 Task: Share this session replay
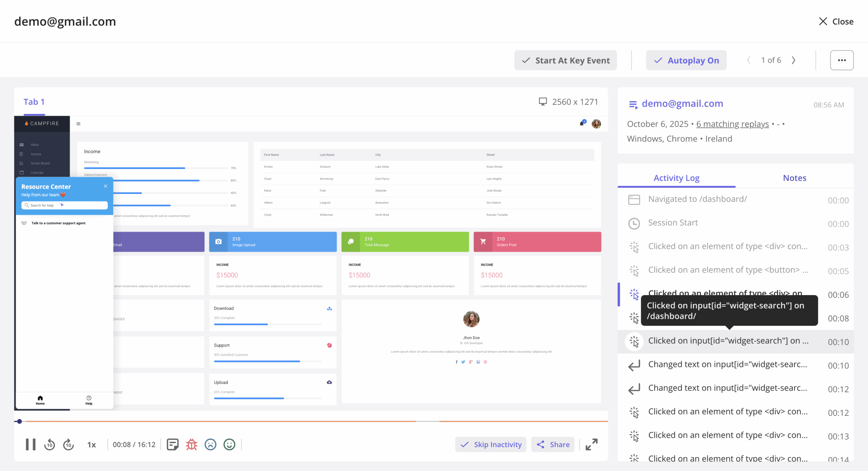tap(552, 444)
